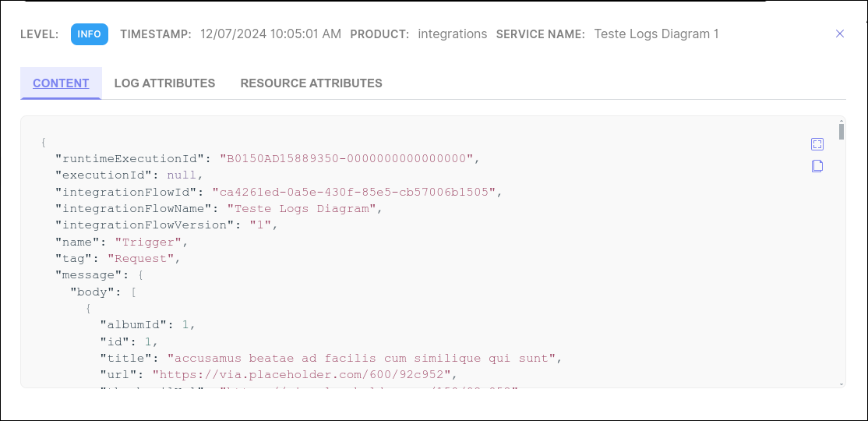
Task: Select the CONTENT tab
Action: coord(61,83)
